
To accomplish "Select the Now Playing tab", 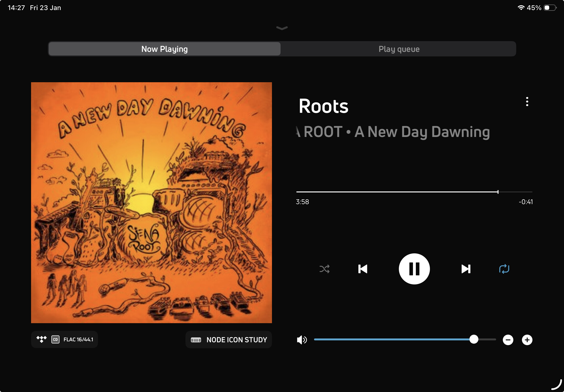I will tap(164, 49).
